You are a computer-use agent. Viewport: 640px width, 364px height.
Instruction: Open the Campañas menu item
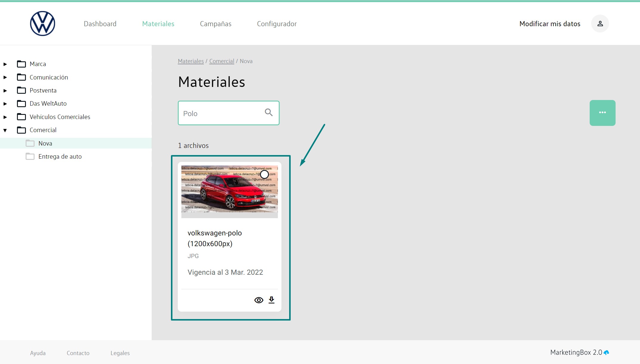pyautogui.click(x=215, y=24)
